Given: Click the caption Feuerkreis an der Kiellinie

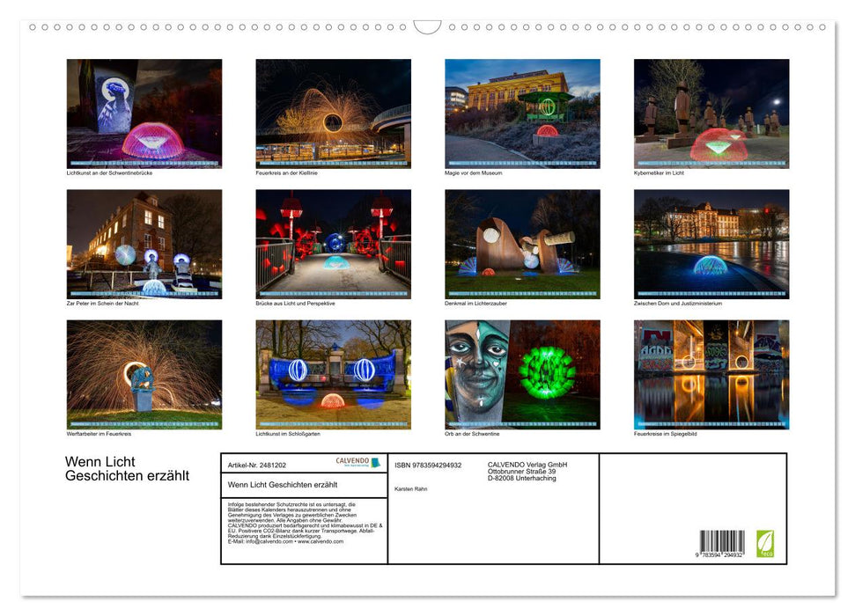Looking at the screenshot, I should click(286, 172).
